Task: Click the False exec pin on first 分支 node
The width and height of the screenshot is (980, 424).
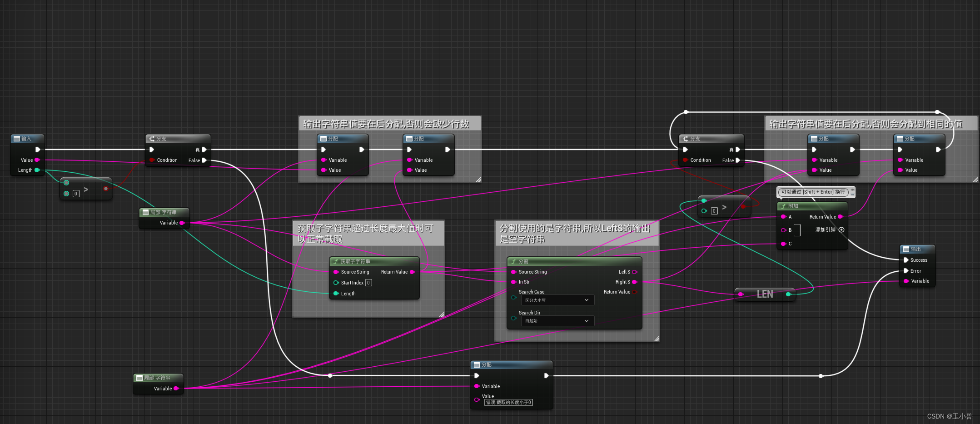Action: click(x=204, y=160)
